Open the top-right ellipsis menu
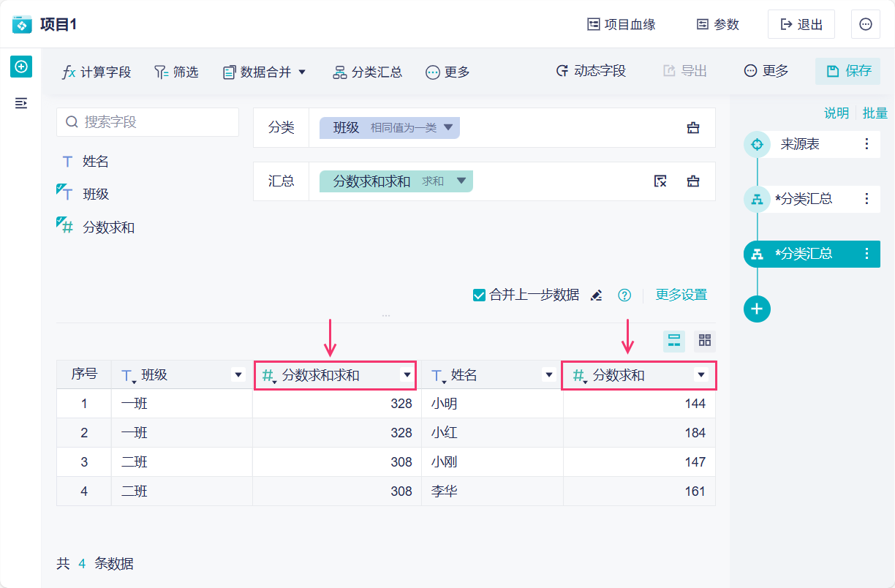 (866, 24)
